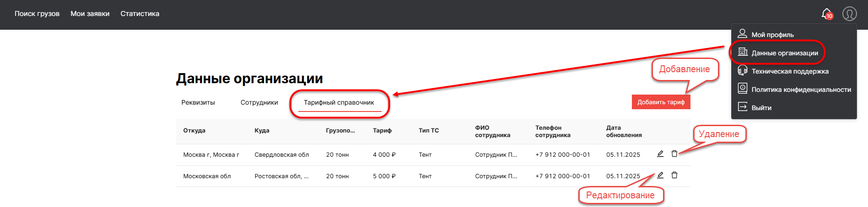
Task: Delete the Московская обл tariff row
Action: pos(674,175)
